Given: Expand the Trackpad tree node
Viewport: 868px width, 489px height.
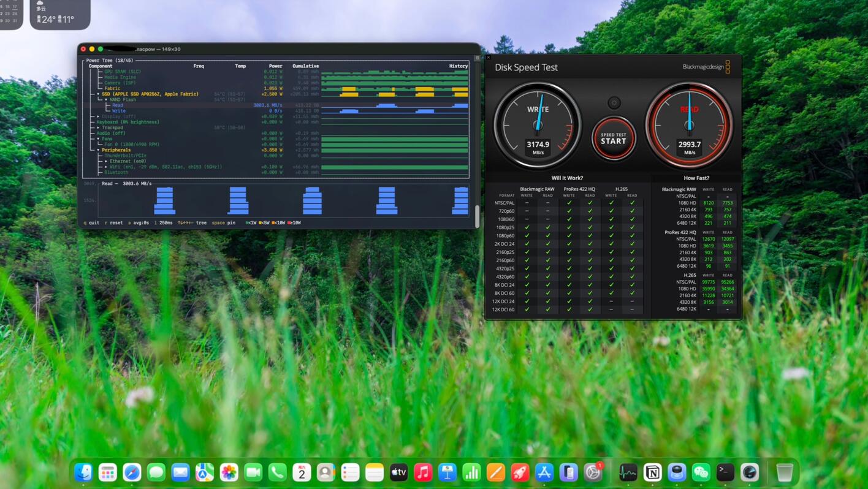Looking at the screenshot, I should click(99, 127).
